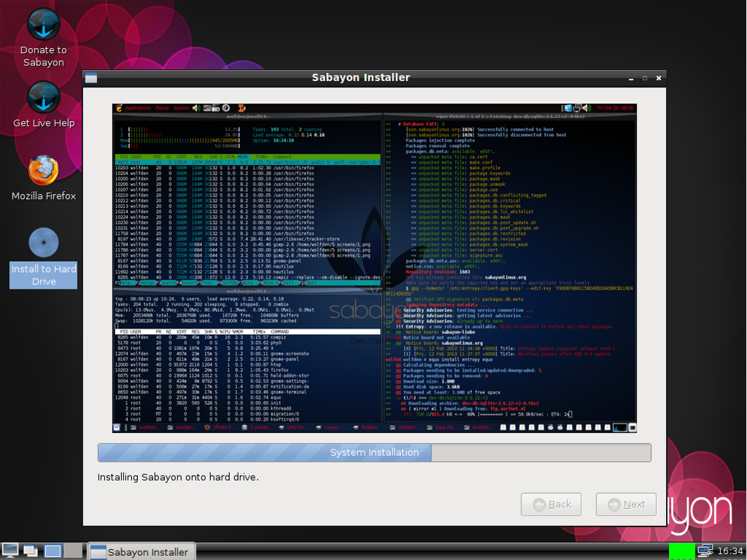
Task: Select the Install to Hard Drive icon
Action: [x=43, y=257]
